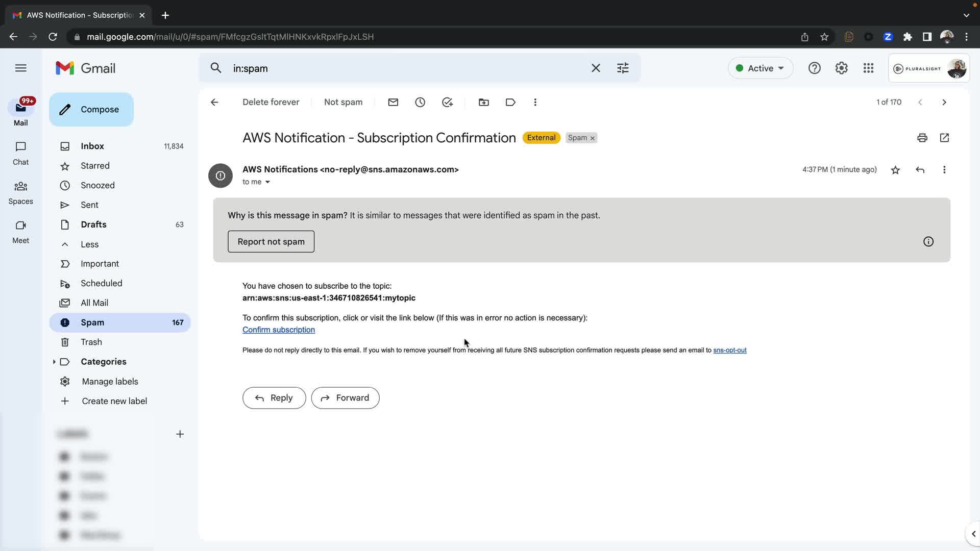Click the Mark as unread envelope icon

point(393,102)
